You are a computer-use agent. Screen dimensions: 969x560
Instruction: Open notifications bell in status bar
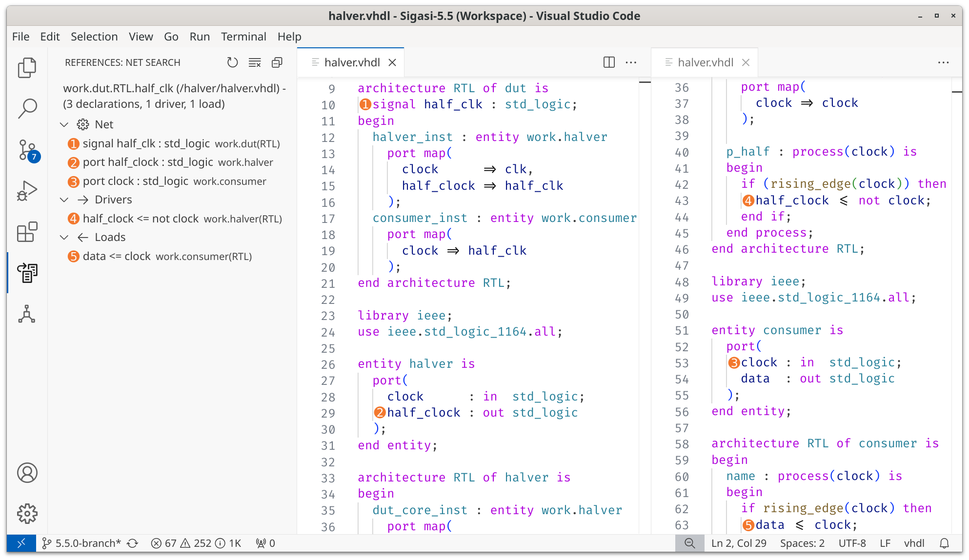pos(945,543)
